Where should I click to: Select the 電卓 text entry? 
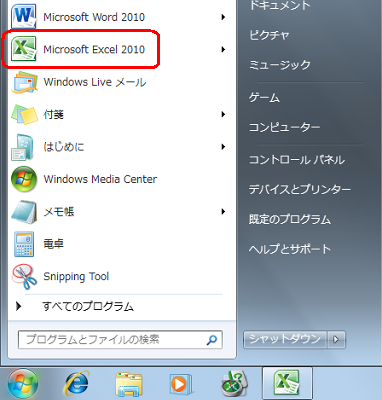54,244
